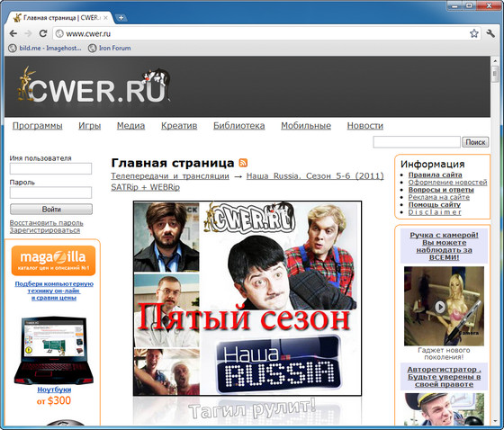The image size is (504, 430).
Task: Open a new tab with the plus button
Action: (x=121, y=18)
